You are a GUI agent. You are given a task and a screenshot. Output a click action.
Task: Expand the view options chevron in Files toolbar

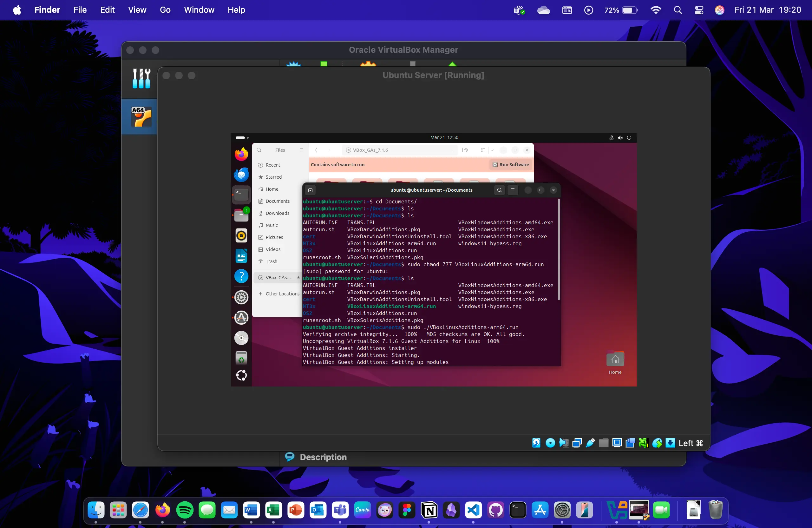(492, 150)
